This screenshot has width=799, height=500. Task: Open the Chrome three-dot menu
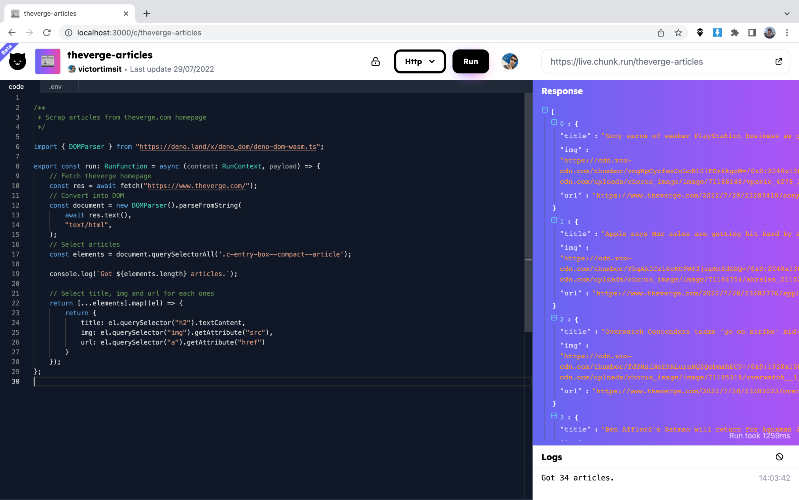787,33
